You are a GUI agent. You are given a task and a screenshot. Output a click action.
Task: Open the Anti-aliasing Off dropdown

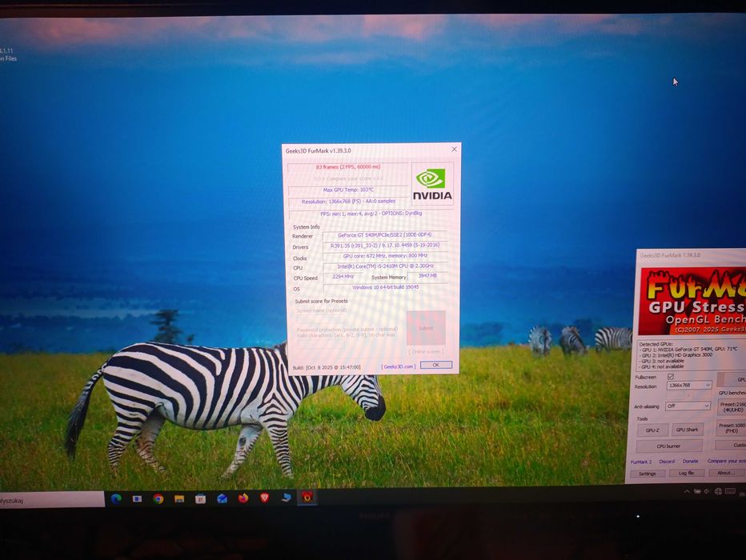(x=688, y=406)
